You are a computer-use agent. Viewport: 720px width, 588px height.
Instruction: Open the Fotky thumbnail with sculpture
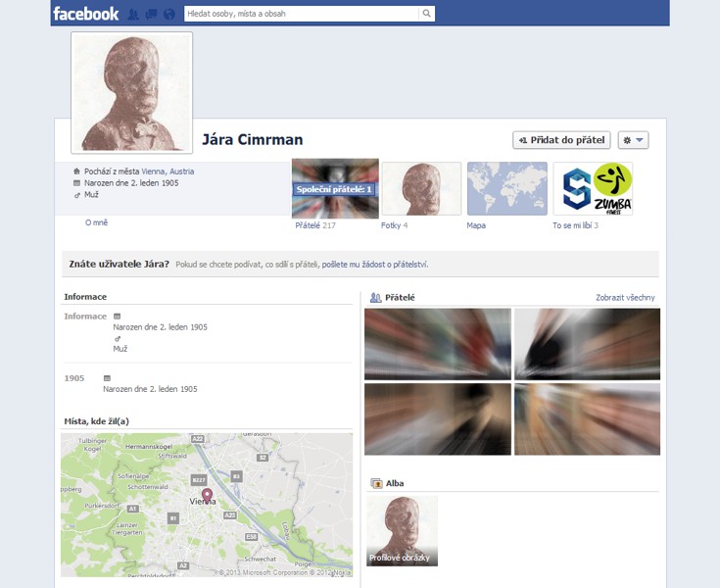tap(421, 188)
